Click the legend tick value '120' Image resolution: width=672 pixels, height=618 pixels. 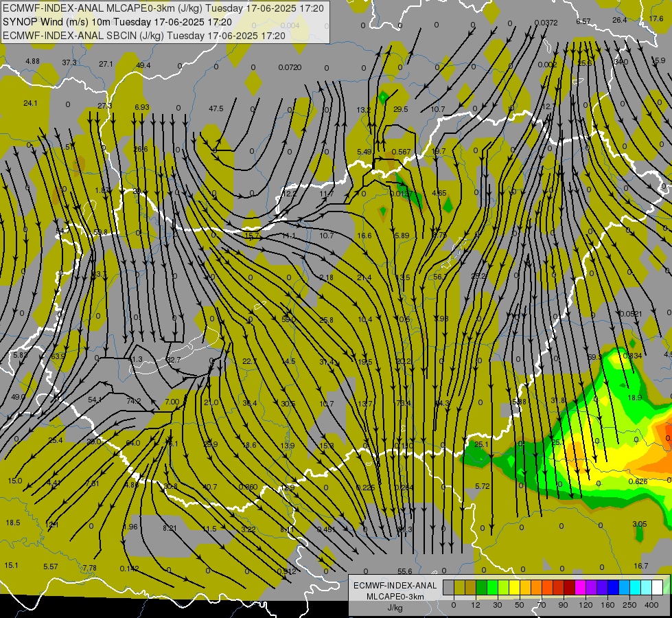pos(586,605)
